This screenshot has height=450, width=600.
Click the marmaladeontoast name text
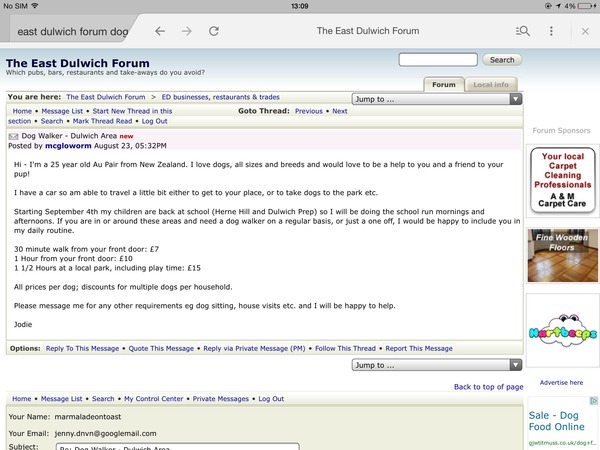pos(88,417)
